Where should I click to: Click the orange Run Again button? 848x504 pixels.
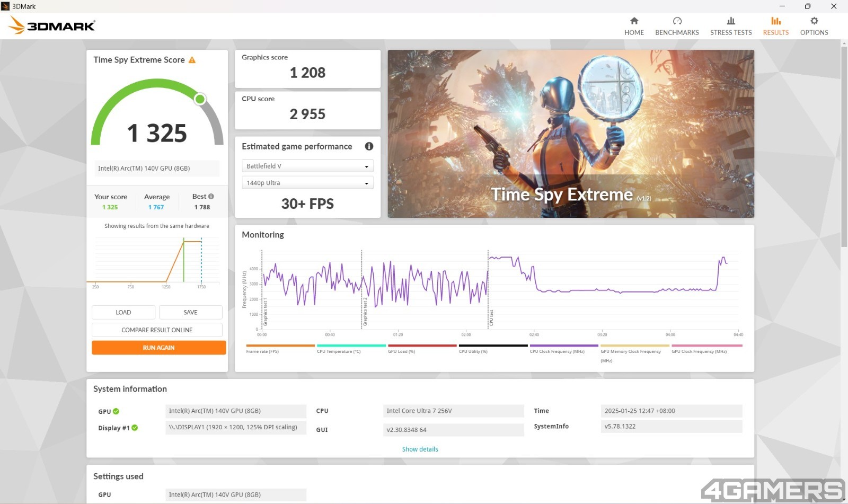pos(158,348)
